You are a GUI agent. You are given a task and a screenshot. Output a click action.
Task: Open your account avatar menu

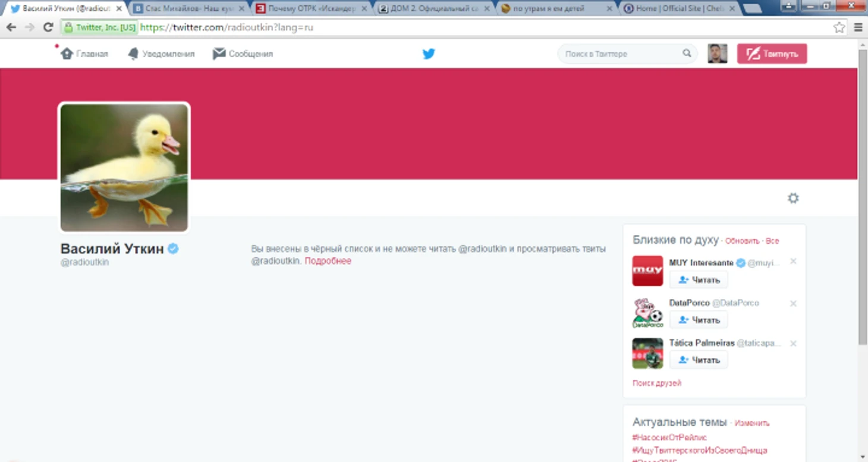718,54
